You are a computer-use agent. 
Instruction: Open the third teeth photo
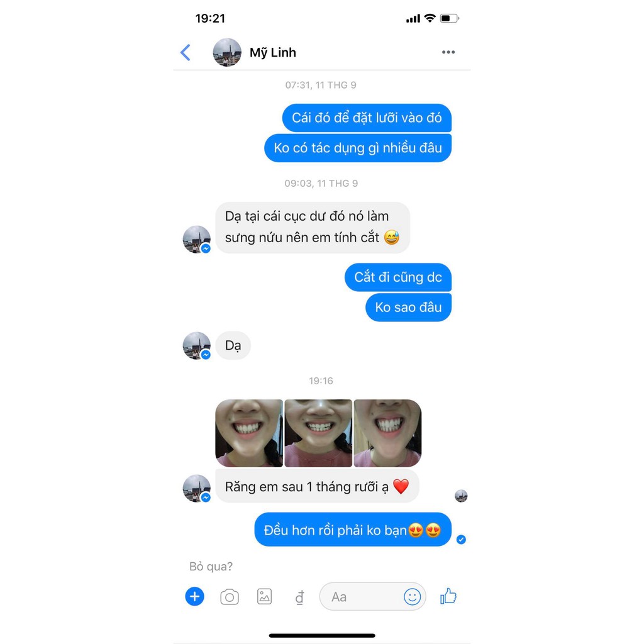pos(387,433)
